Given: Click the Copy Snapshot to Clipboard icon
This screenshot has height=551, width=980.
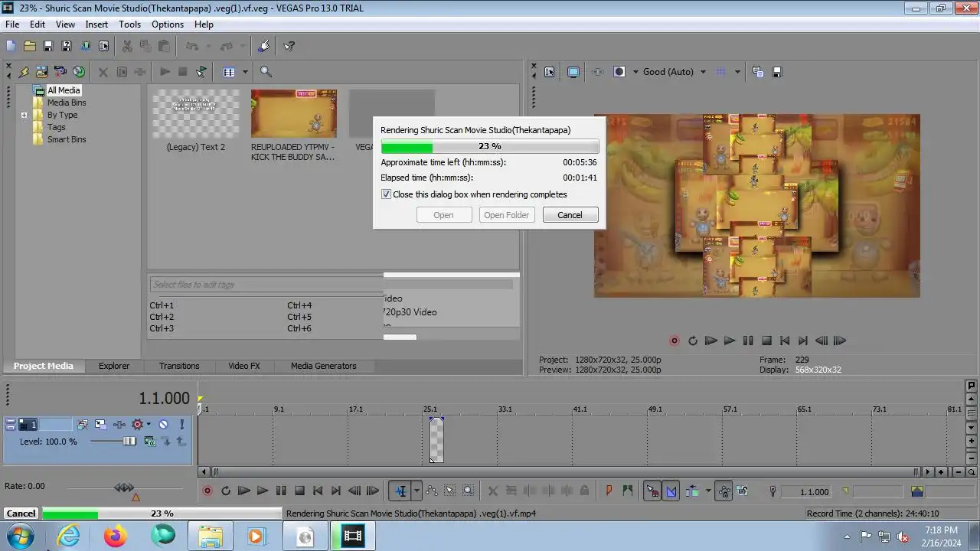Looking at the screenshot, I should point(758,72).
